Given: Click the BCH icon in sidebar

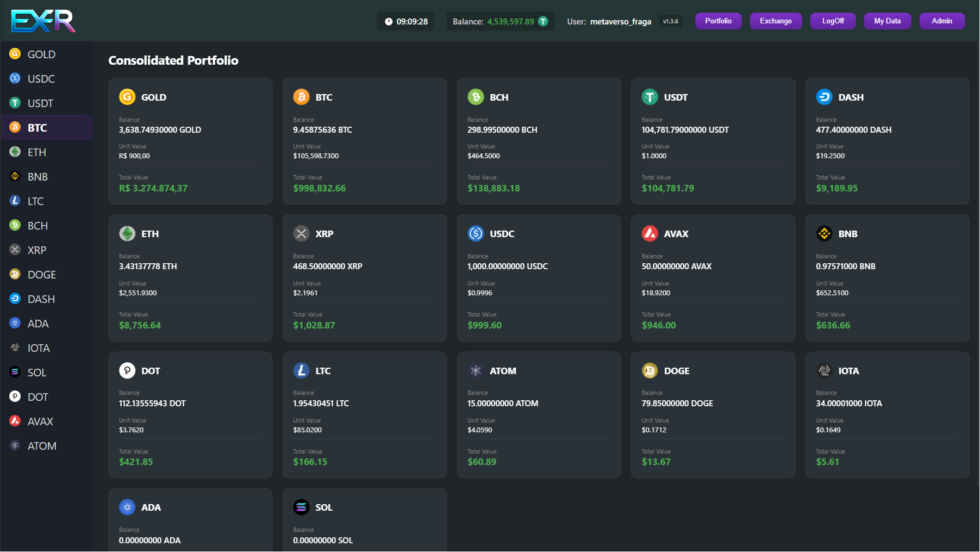Looking at the screenshot, I should click(x=15, y=225).
